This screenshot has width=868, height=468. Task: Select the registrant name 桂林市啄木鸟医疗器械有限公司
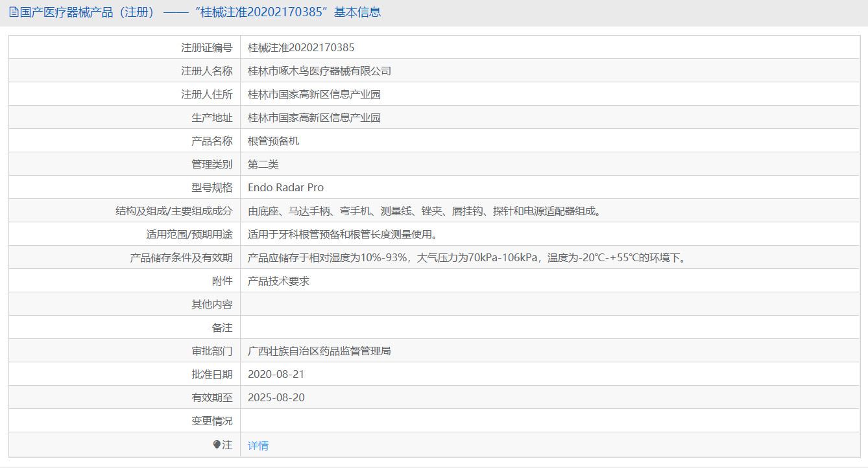tap(320, 71)
